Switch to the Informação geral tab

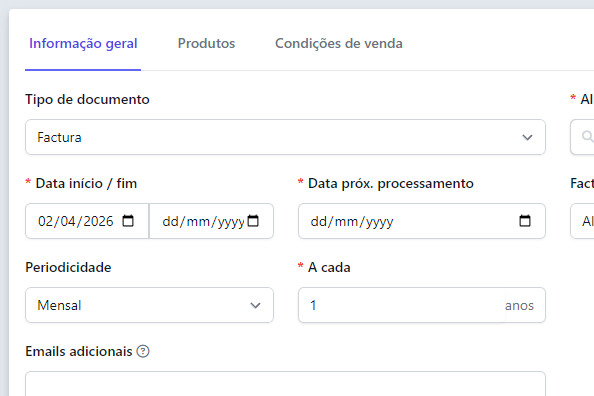(x=83, y=43)
